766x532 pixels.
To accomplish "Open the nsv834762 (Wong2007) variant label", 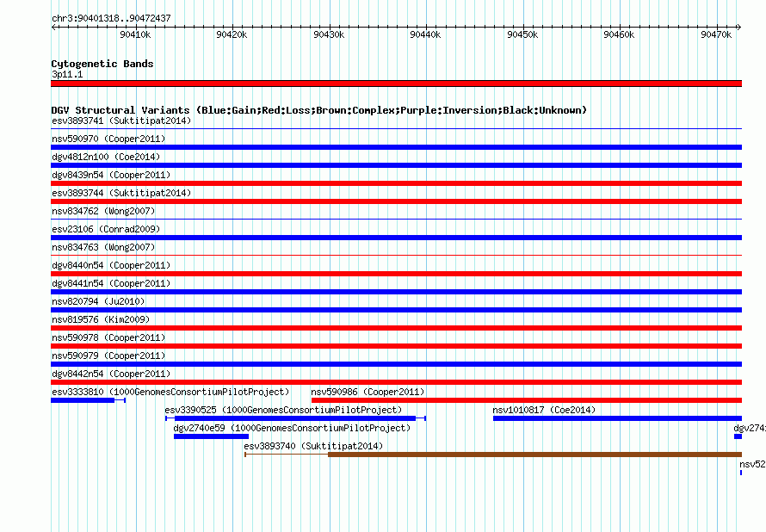I will pyautogui.click(x=103, y=211).
